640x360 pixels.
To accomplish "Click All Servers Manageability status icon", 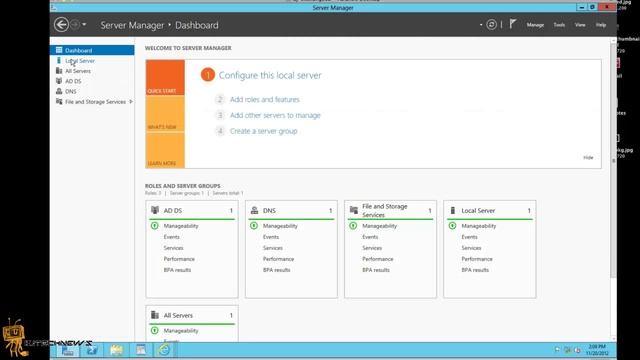I will point(154,330).
